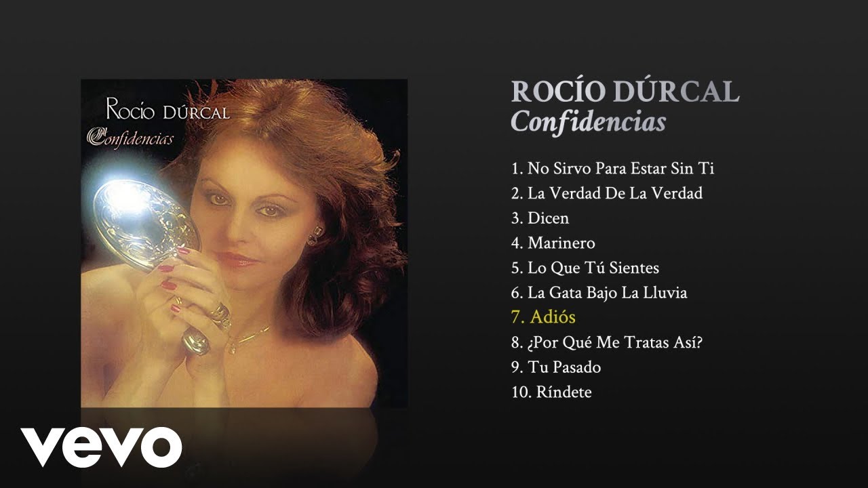Screen dimensions: 868x488
Task: Select track 3 Dicen
Action: 540,218
